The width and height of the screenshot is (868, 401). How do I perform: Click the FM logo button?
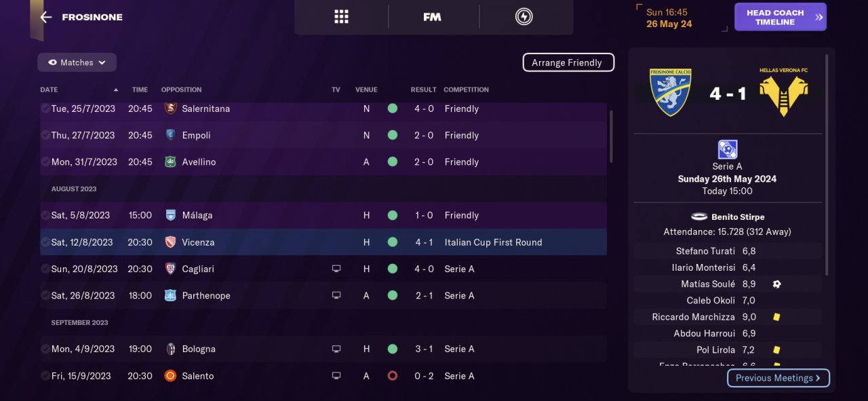[432, 17]
